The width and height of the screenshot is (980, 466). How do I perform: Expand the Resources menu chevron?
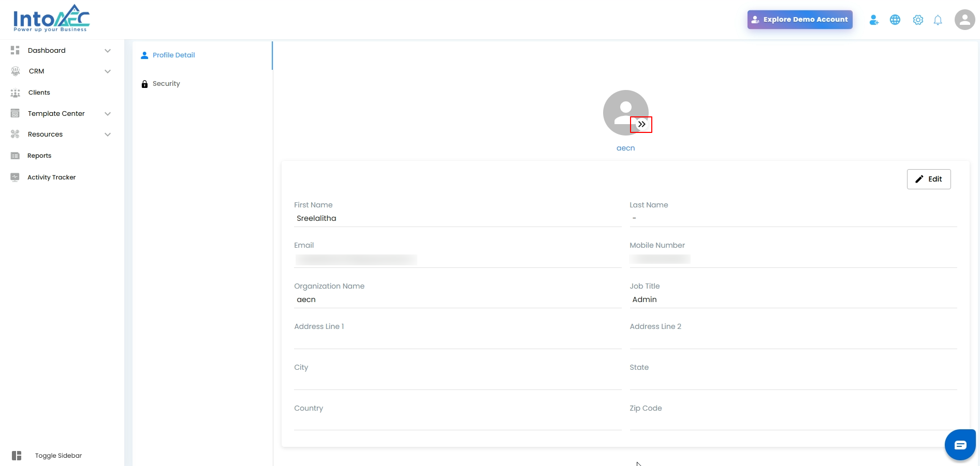click(x=108, y=134)
